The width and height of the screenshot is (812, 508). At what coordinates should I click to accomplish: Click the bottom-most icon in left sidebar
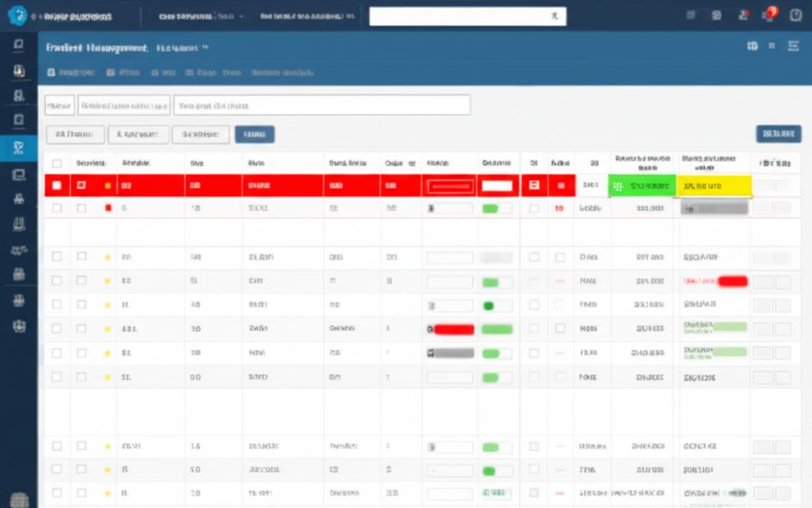[x=18, y=499]
